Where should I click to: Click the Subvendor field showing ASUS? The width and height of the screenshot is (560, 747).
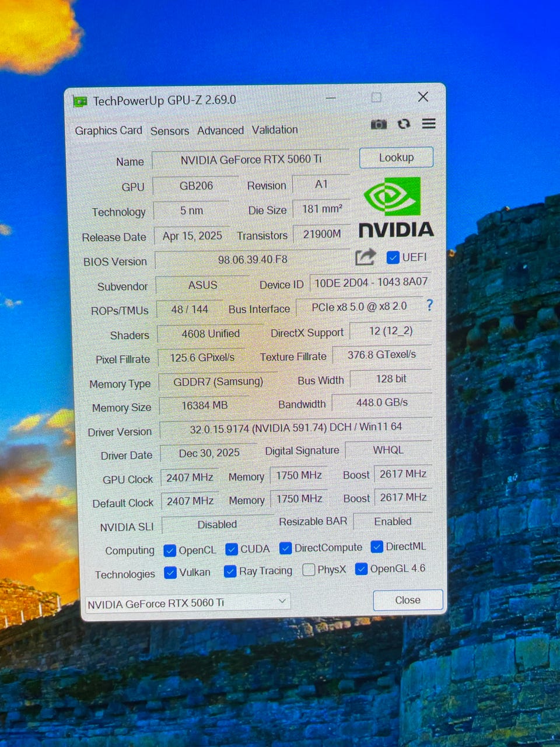pyautogui.click(x=202, y=285)
